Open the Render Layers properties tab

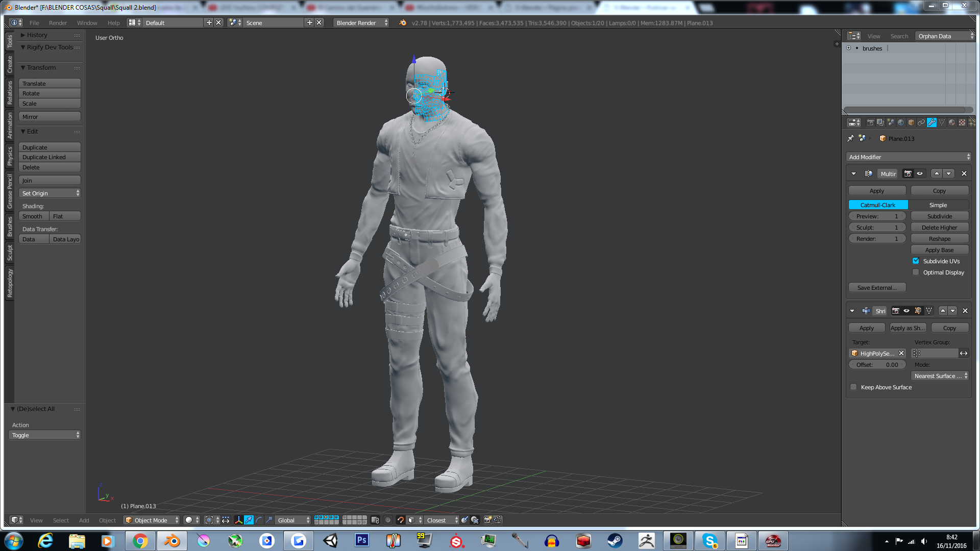click(880, 122)
